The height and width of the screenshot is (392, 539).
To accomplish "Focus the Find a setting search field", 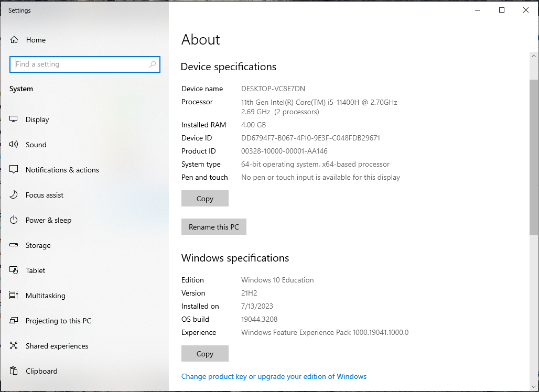I will coord(84,64).
